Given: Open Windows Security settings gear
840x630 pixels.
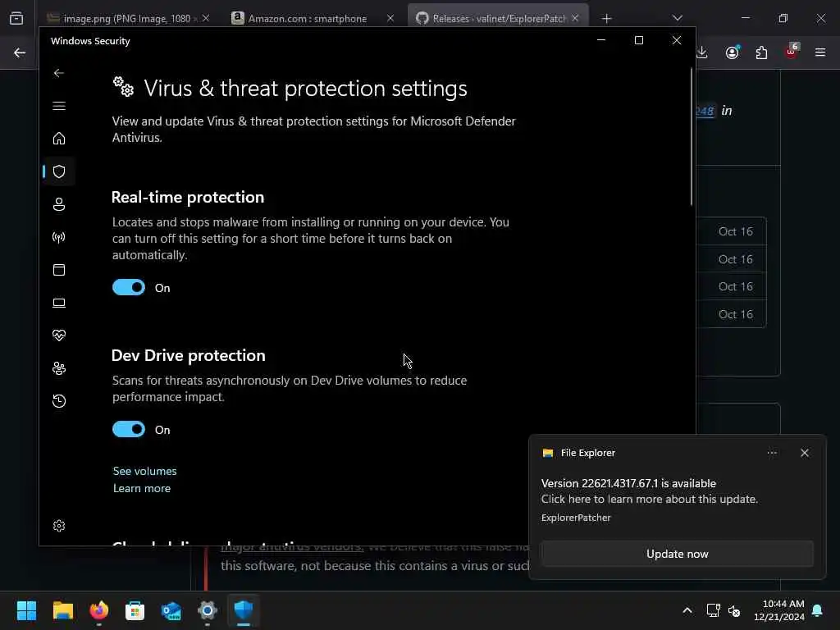Looking at the screenshot, I should [x=59, y=526].
